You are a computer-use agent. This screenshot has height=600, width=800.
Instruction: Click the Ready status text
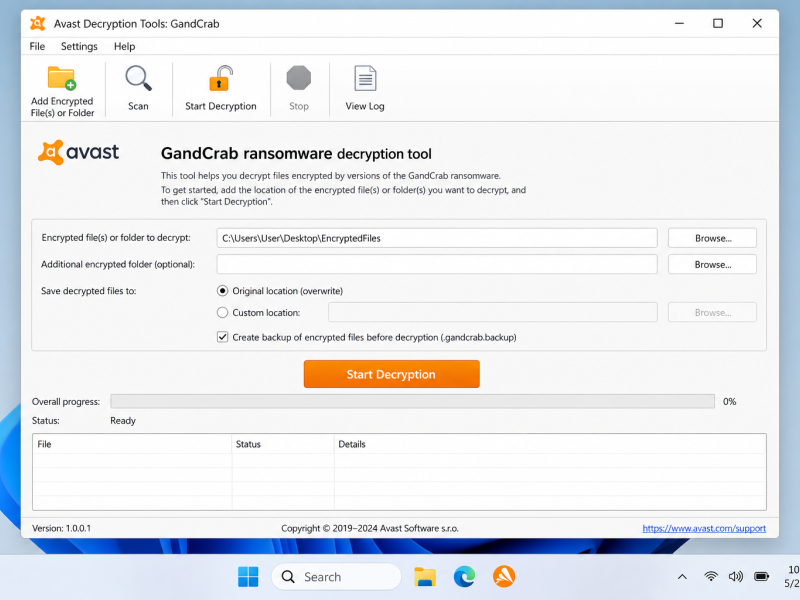(x=123, y=420)
